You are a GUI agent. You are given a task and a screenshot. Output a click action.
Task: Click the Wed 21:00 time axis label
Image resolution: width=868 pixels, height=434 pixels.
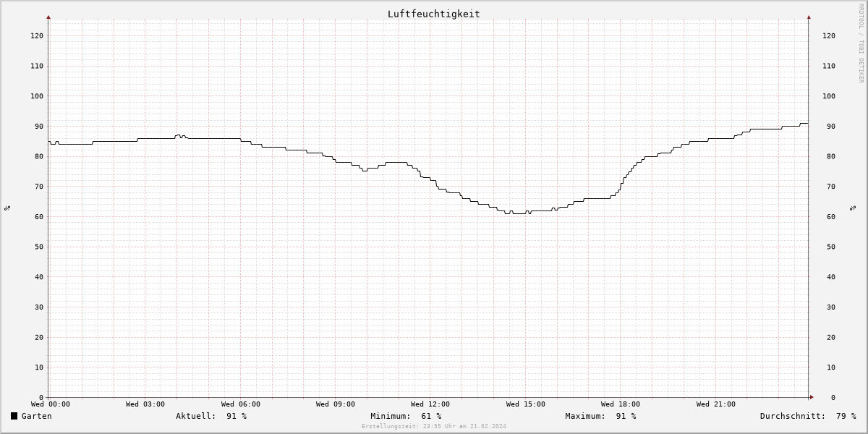pos(716,404)
